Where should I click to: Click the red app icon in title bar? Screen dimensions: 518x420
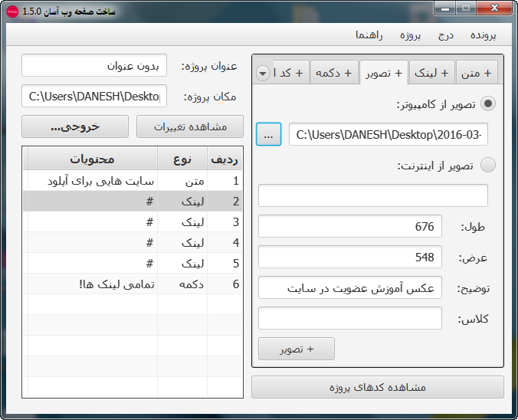click(12, 12)
